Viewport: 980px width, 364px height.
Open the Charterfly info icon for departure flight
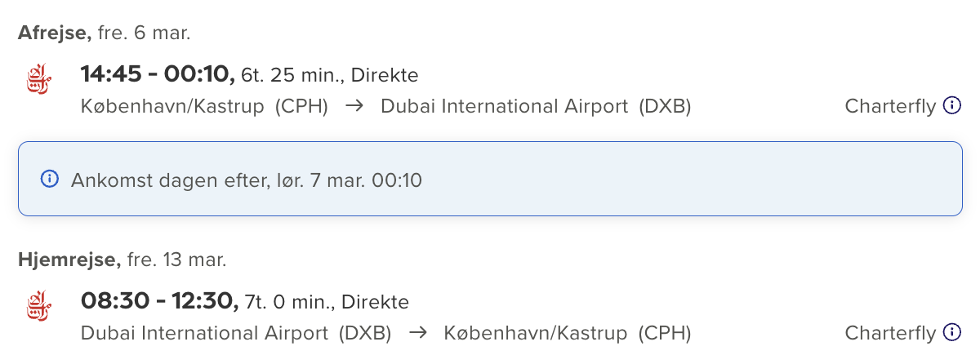pos(951,105)
